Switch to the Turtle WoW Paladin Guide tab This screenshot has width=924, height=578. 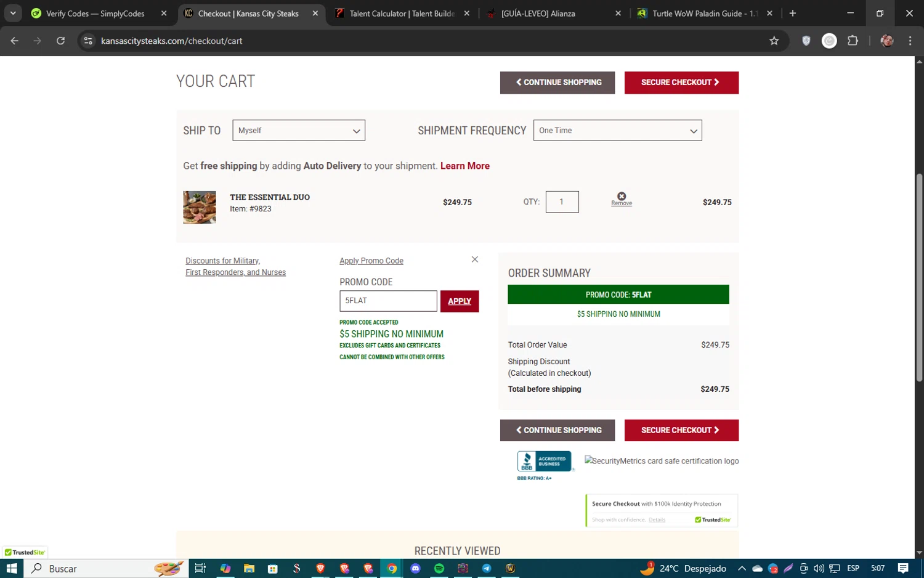[705, 13]
